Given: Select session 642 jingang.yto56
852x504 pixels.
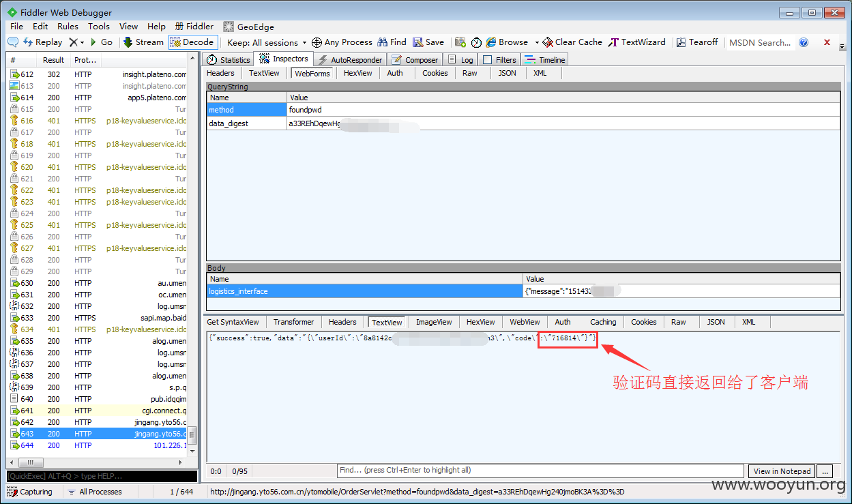Looking at the screenshot, I should (98, 422).
